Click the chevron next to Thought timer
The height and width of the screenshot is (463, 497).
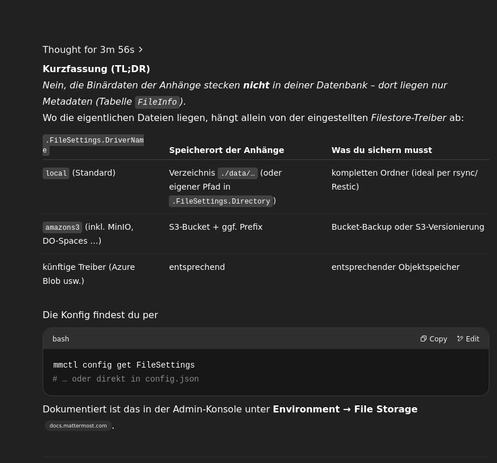click(140, 50)
